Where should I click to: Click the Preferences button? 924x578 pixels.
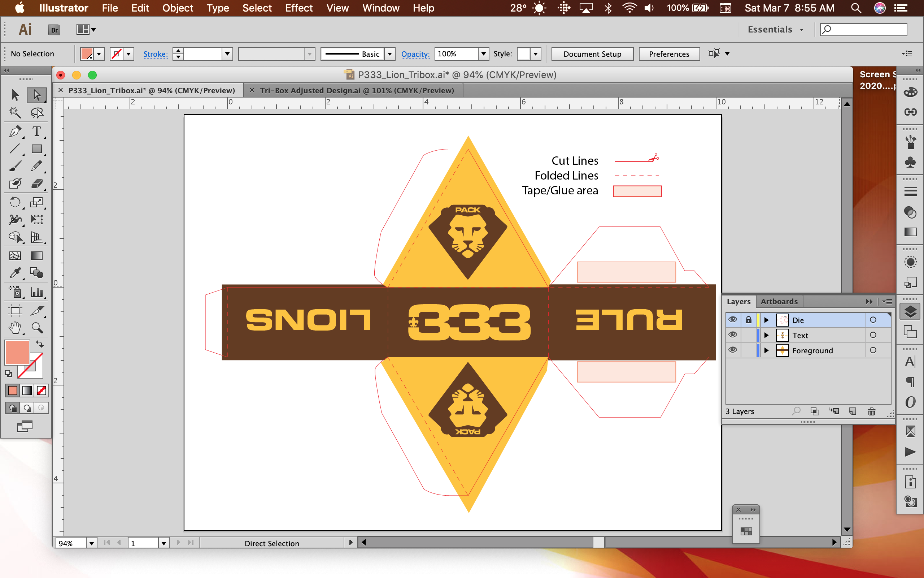669,54
